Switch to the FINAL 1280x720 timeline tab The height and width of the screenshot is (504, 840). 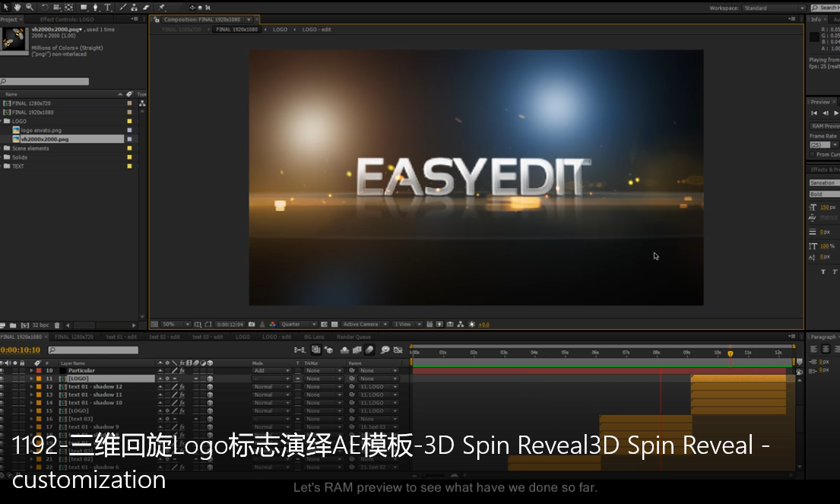[74, 337]
